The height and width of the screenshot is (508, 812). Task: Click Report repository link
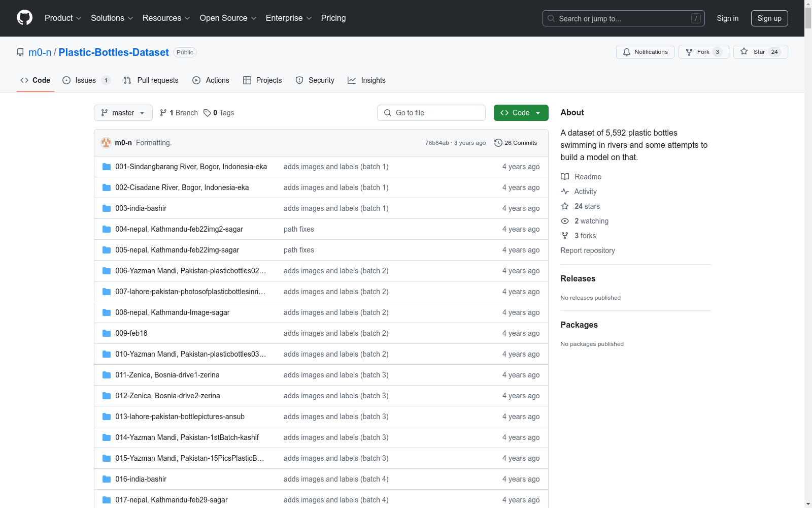point(587,250)
